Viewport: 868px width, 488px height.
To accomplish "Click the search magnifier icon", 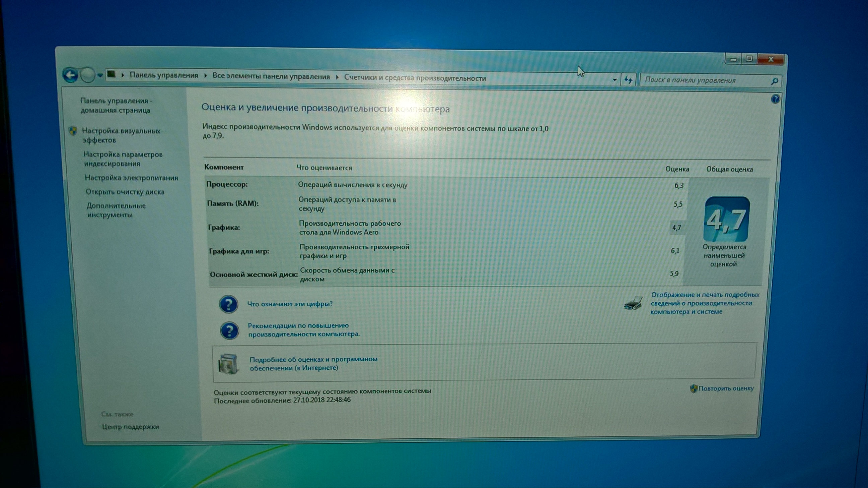I will click(x=774, y=81).
